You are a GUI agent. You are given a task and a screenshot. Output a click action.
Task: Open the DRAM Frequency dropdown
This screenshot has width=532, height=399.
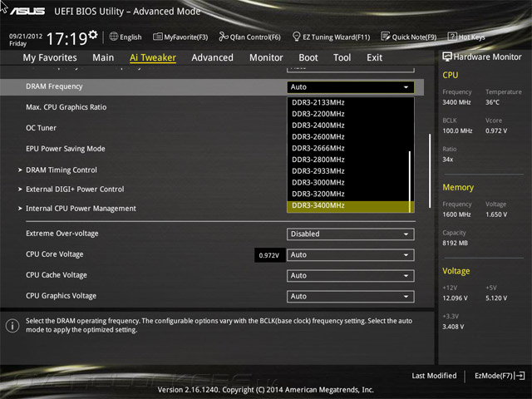pos(351,87)
